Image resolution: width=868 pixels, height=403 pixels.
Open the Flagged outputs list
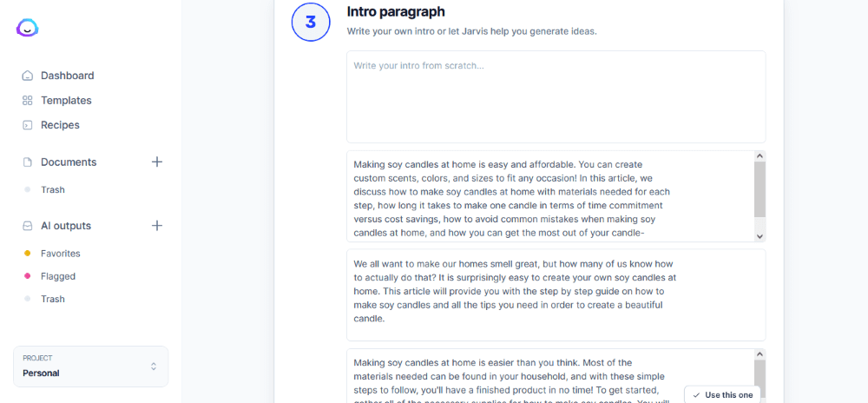[58, 276]
